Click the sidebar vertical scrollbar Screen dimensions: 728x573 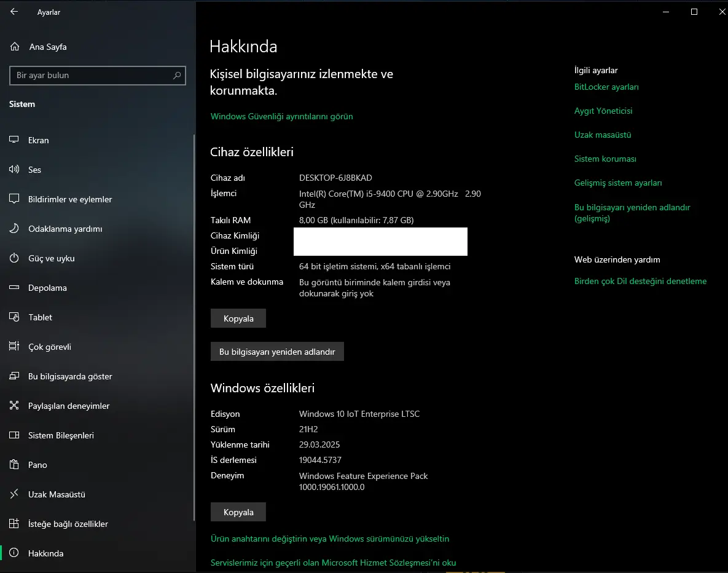194,328
